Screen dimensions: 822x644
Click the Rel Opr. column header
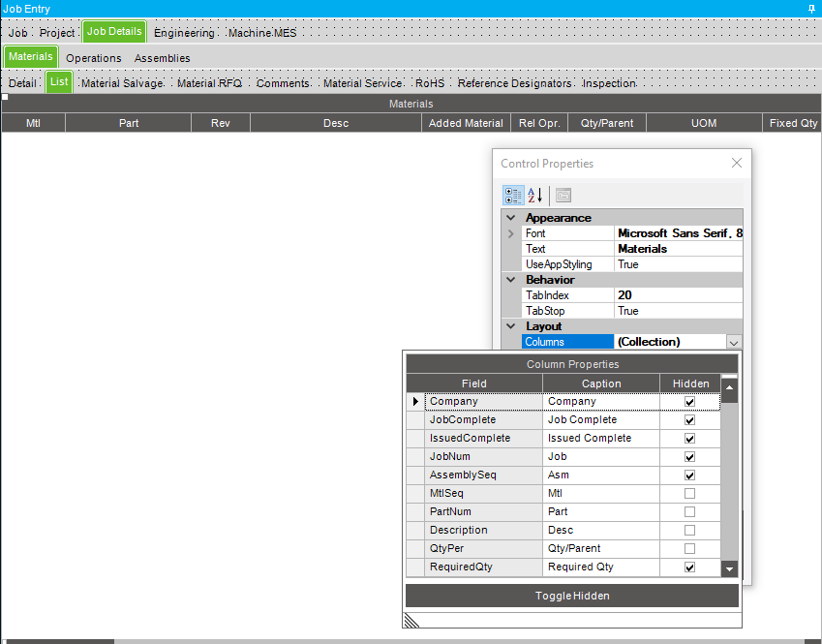[x=539, y=123]
